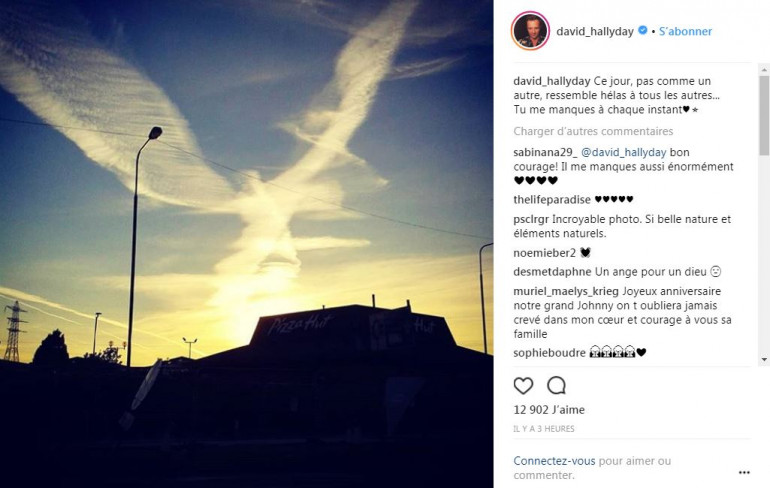Click the david_hallyday profile avatar
Screen dimensions: 770x488
coord(530,31)
